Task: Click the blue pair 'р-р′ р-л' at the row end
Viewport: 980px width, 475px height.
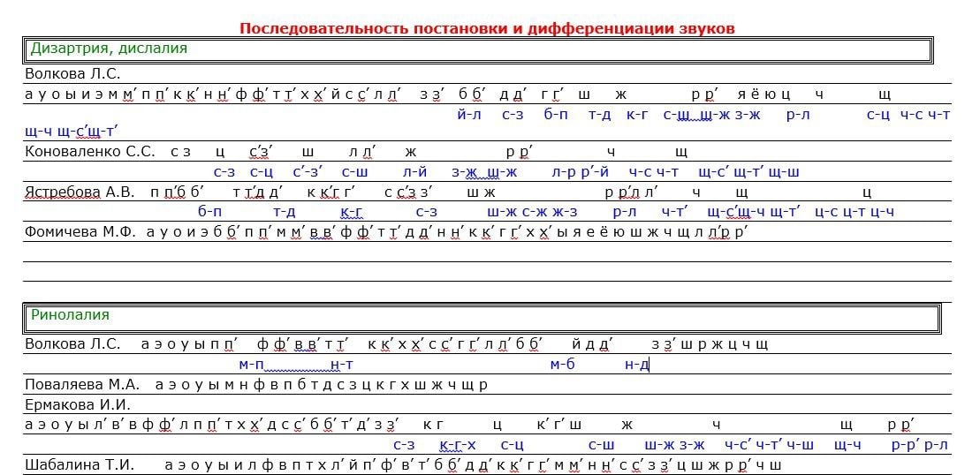Action: click(x=920, y=445)
